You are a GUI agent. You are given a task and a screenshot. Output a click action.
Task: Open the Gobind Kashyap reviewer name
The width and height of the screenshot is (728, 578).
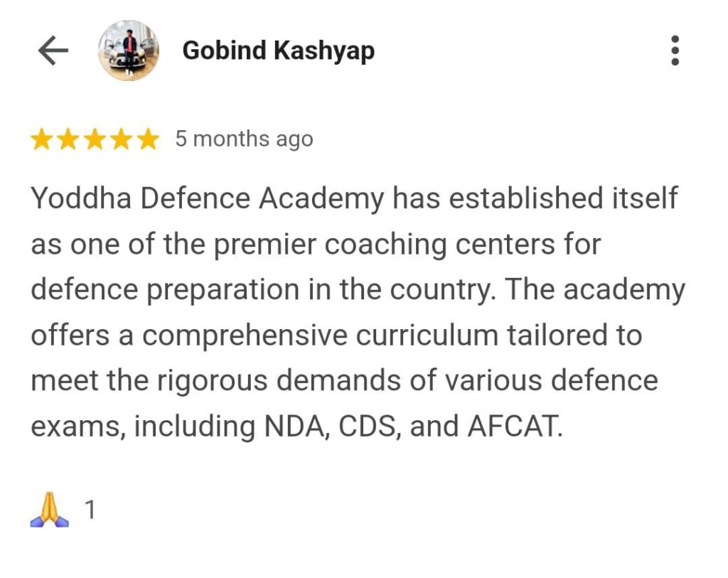coord(278,51)
